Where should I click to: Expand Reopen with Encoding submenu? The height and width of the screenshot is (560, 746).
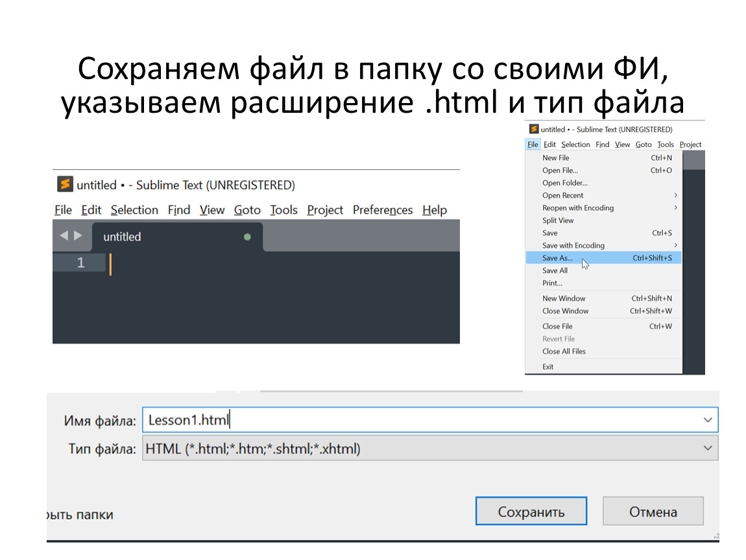[x=675, y=208]
